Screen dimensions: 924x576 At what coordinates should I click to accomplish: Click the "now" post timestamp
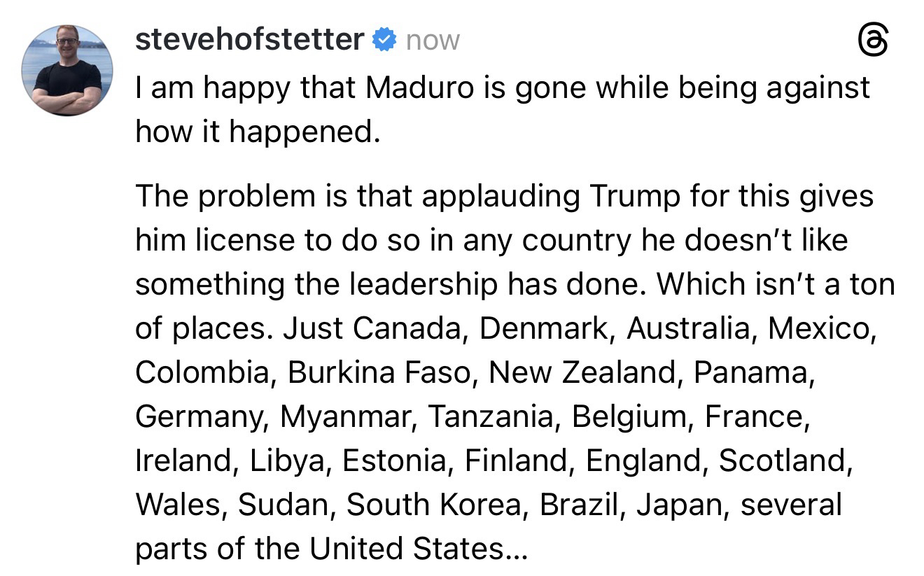(433, 41)
